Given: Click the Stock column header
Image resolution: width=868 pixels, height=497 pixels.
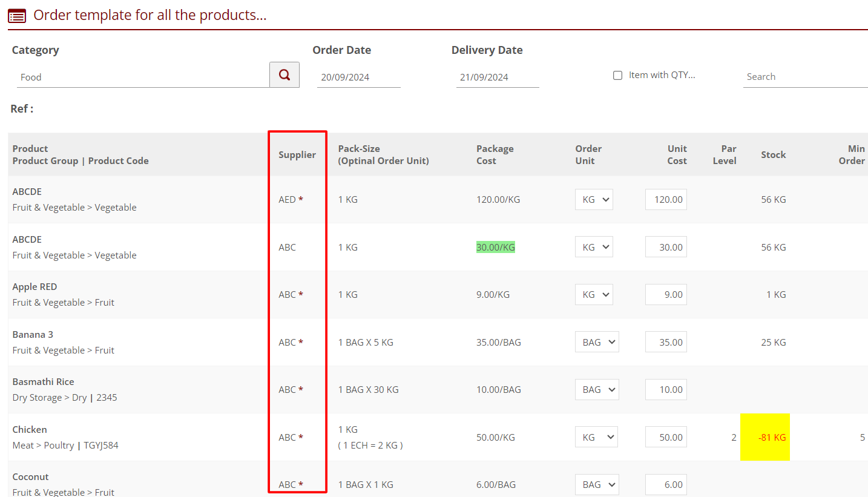Looking at the screenshot, I should point(773,155).
